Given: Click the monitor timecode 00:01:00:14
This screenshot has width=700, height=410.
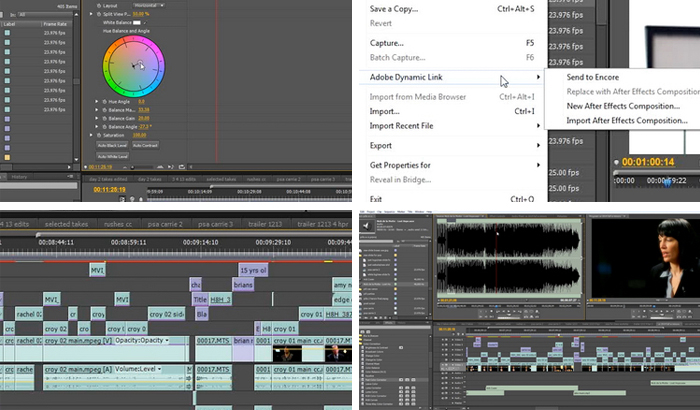Looking at the screenshot, I should point(648,162).
